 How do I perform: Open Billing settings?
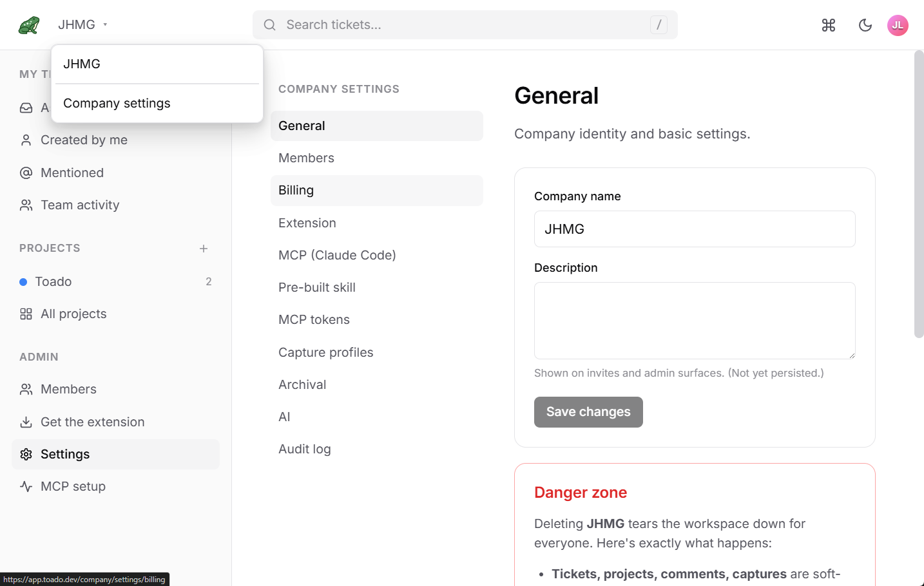click(377, 191)
